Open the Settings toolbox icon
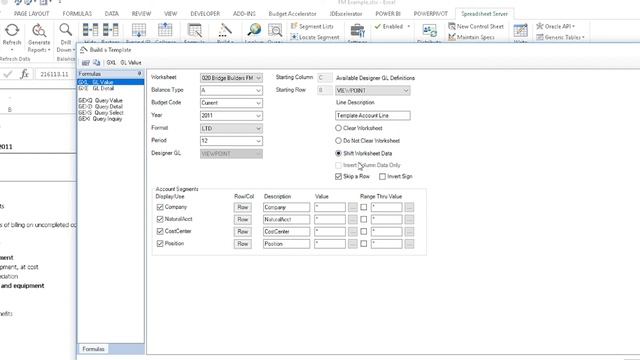Screen dimensions: 640x360 click(x=358, y=30)
